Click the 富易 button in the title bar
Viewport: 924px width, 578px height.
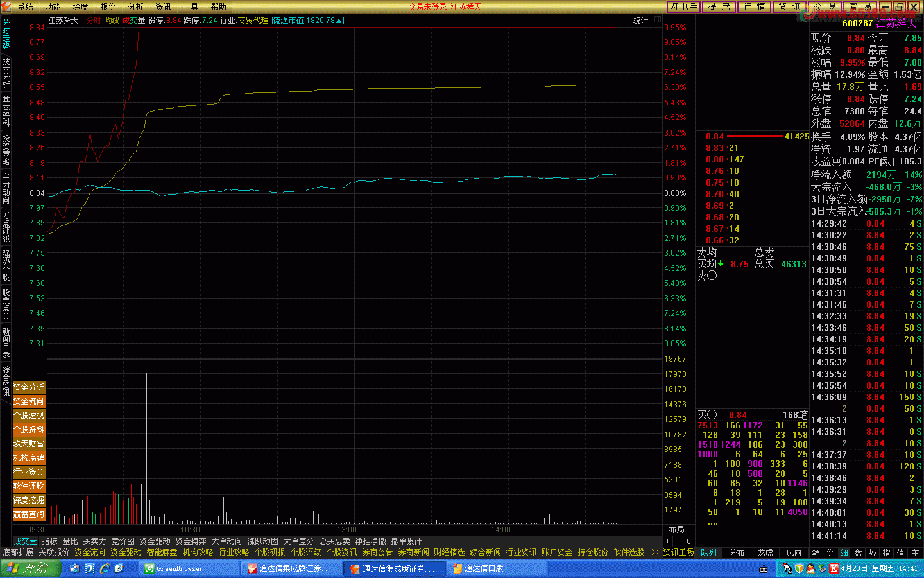coord(860,6)
